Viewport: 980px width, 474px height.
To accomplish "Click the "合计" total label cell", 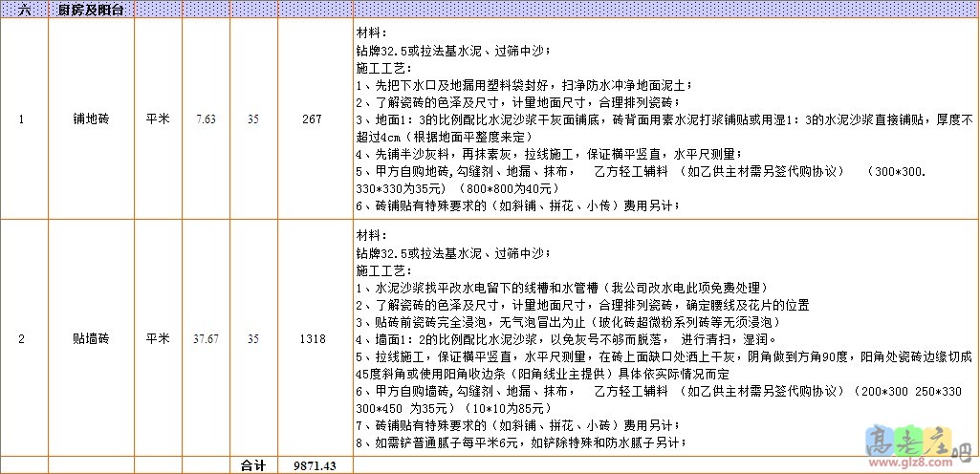I will 252,464.
